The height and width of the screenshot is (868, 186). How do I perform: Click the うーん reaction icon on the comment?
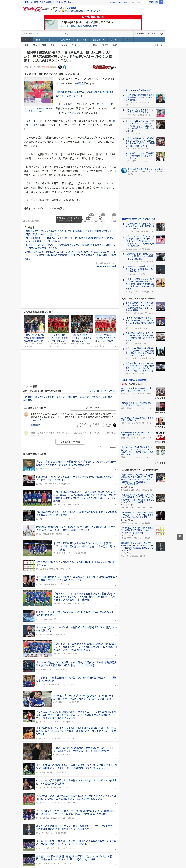[104, 425]
